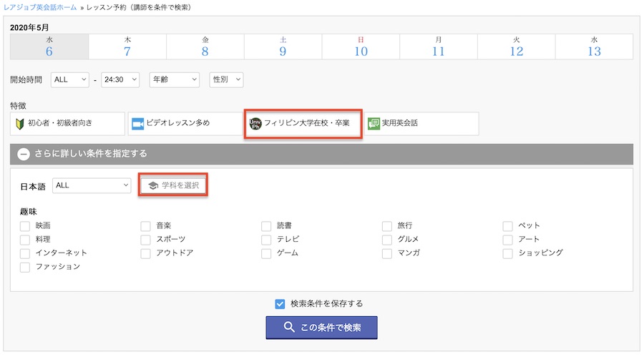Open the 24:30 end time dropdown
Image resolution: width=644 pixels, height=357 pixels.
(120, 79)
